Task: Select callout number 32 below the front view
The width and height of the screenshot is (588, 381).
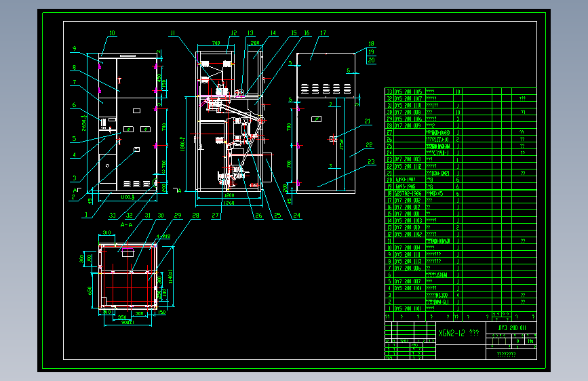Action: pyautogui.click(x=130, y=216)
